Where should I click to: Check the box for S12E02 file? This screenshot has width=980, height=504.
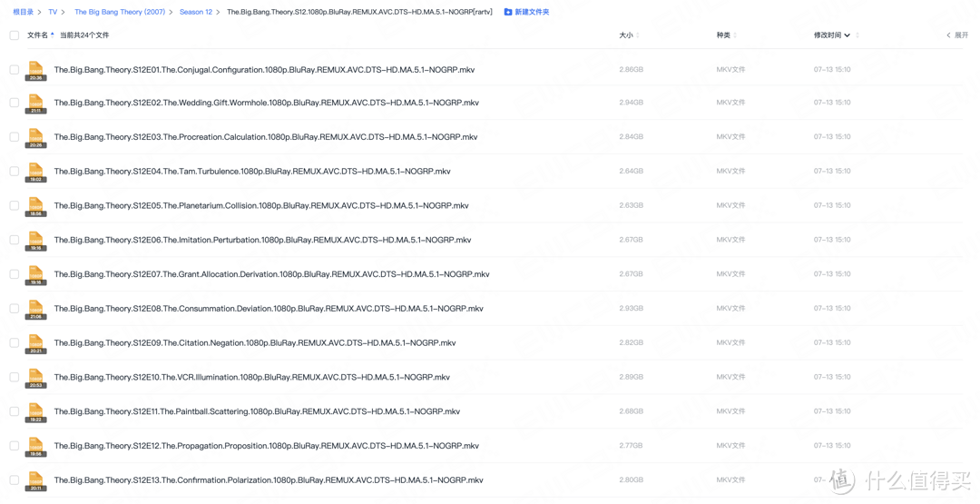pos(14,103)
